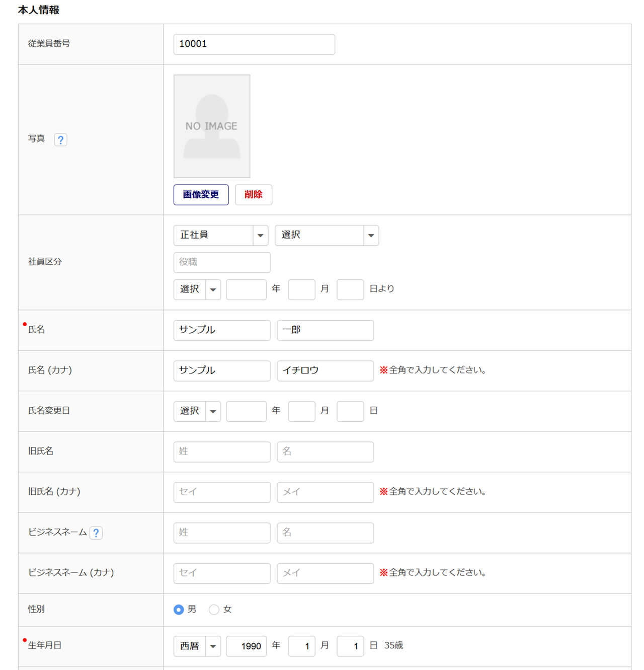Click the 生年月日 day field
644x670 pixels.
click(350, 646)
